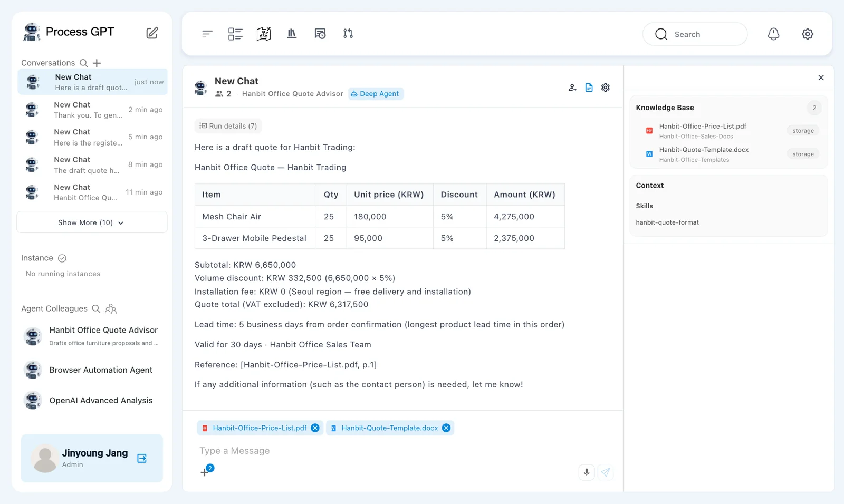The height and width of the screenshot is (504, 844).
Task: Click the new chat compose icon
Action: 152,33
